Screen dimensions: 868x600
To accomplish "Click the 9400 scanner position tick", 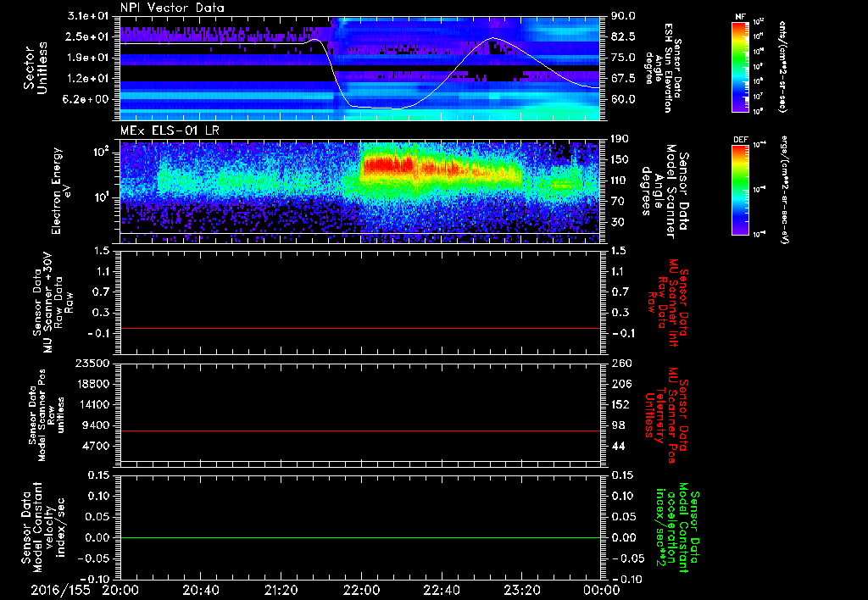I will tap(97, 425).
